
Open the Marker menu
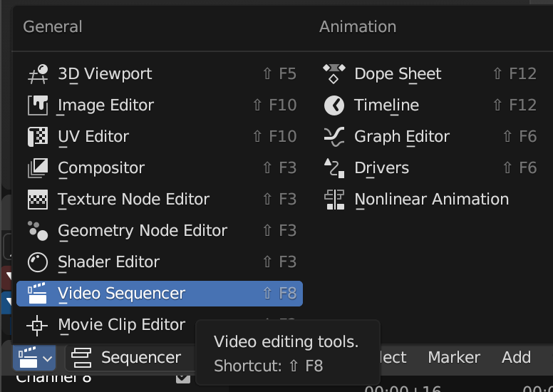point(454,357)
